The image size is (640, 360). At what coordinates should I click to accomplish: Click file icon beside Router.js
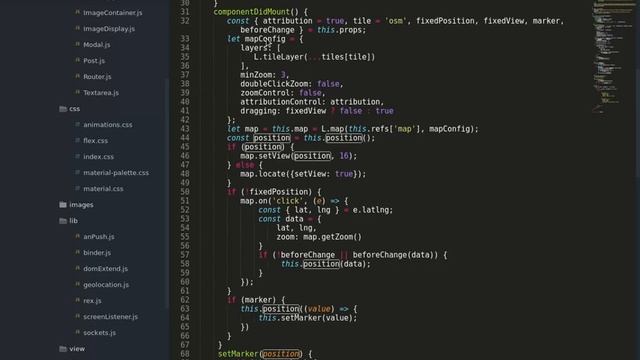pos(78,76)
